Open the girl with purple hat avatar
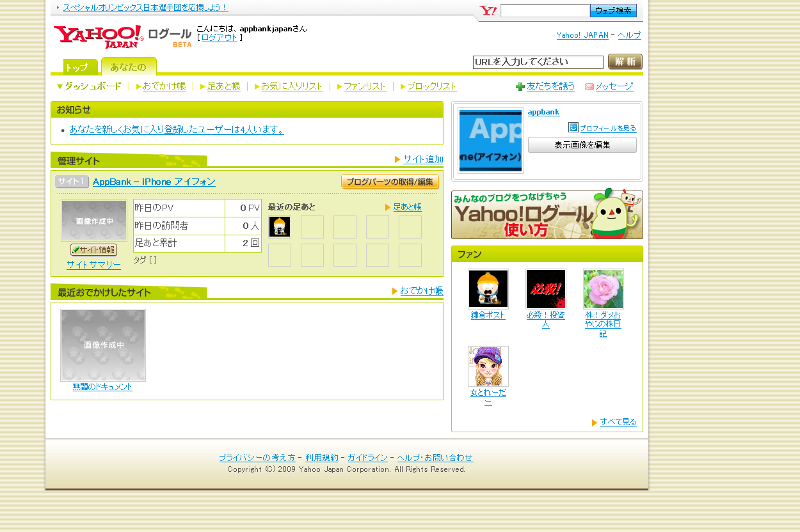Screen dimensions: 800x532 pyautogui.click(x=488, y=366)
